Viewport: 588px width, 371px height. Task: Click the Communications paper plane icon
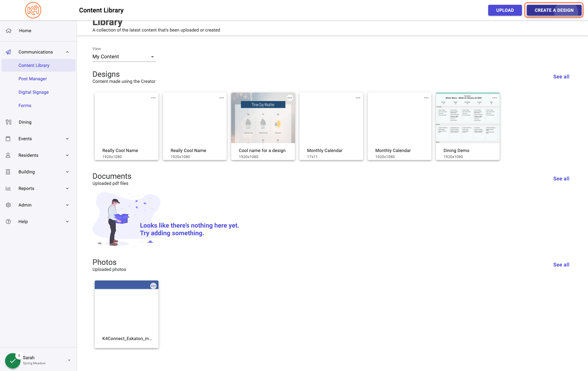tap(9, 52)
